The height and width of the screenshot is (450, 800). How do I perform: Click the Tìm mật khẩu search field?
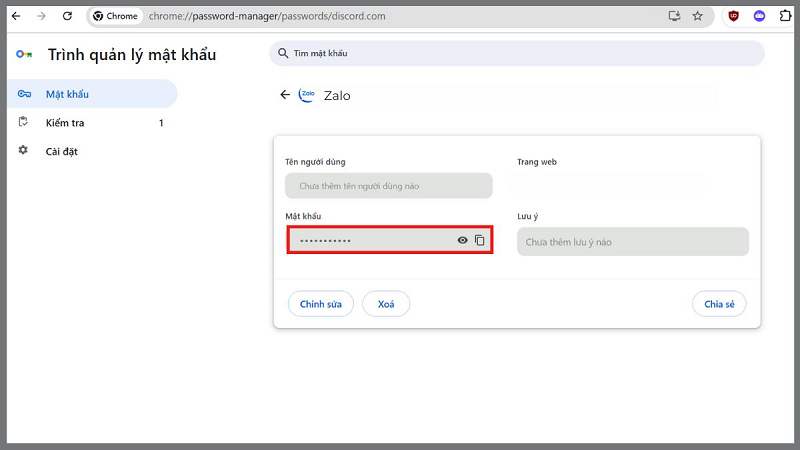517,53
